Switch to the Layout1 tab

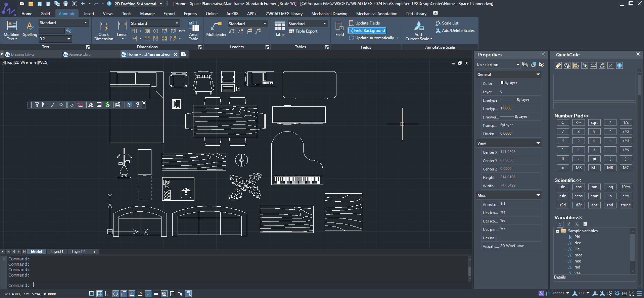(x=57, y=252)
